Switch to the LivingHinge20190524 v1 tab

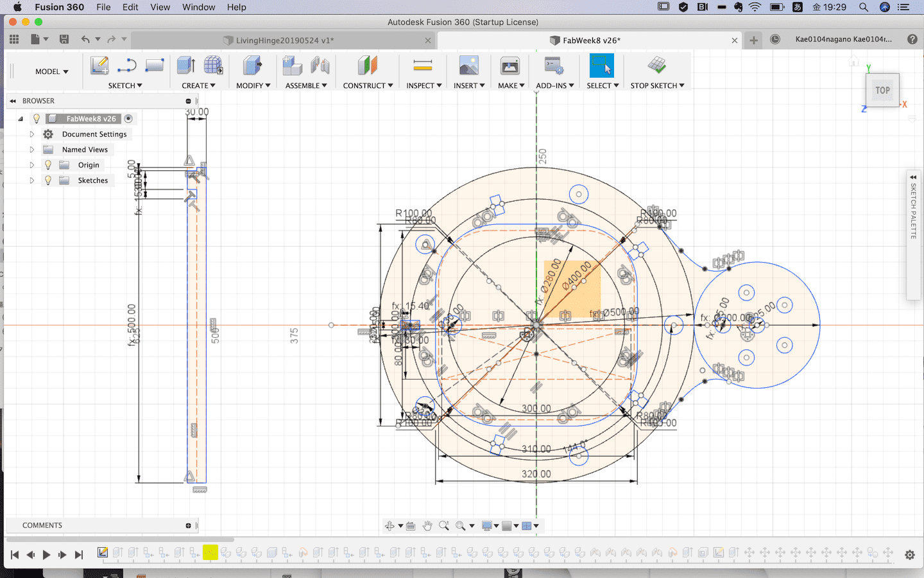(284, 40)
